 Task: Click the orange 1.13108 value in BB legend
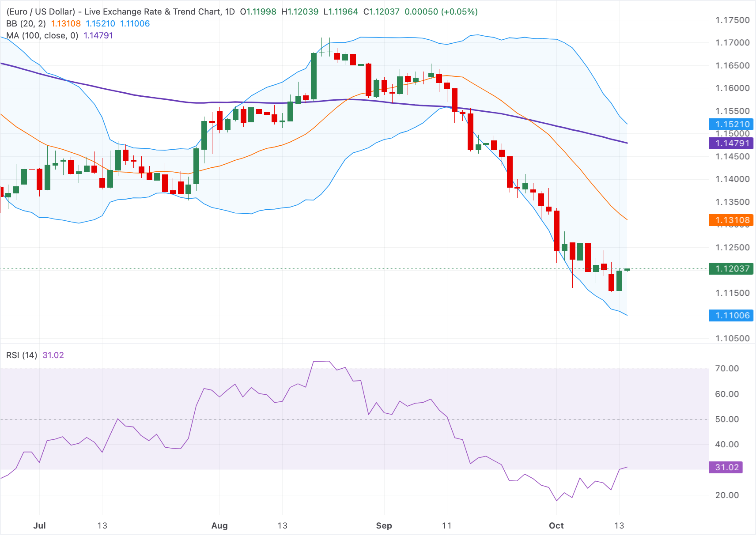(x=66, y=24)
